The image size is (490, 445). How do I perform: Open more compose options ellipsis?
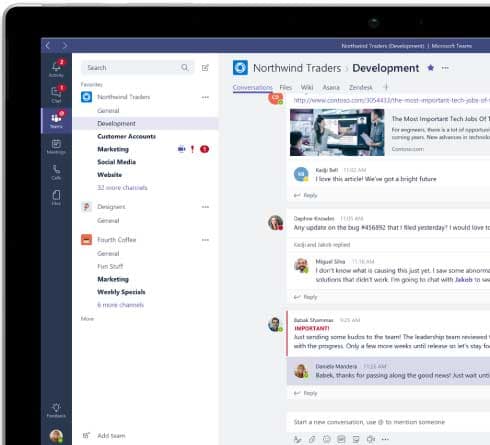[x=385, y=439]
